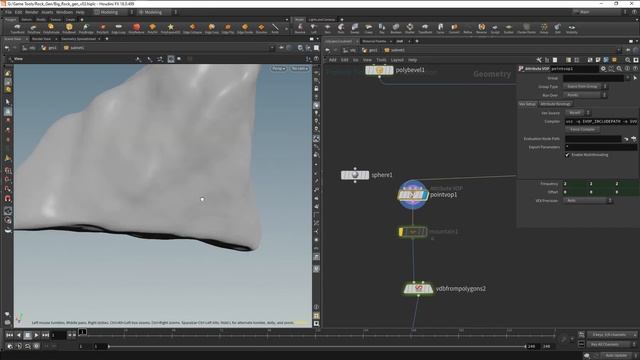Click the mountain1 node
Screen dimensions: 640x360
[x=413, y=232]
